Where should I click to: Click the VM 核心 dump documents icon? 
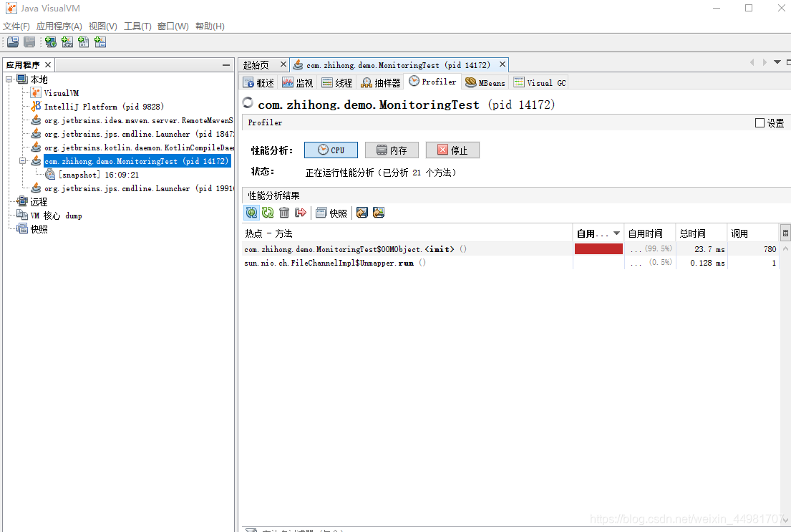[x=22, y=215]
